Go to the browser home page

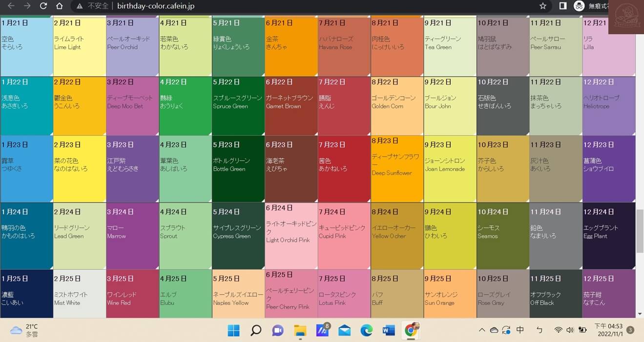[59, 6]
